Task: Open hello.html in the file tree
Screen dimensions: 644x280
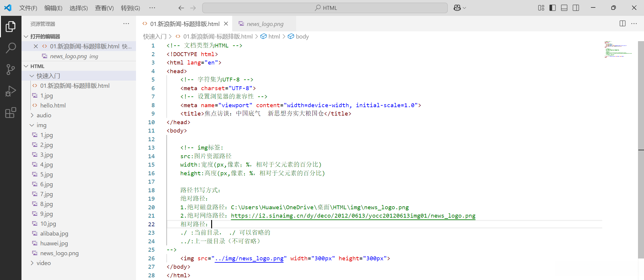Action: click(x=79, y=105)
